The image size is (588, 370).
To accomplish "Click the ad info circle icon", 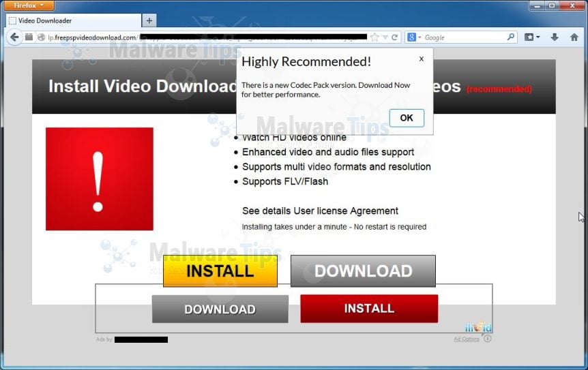I will 487,339.
